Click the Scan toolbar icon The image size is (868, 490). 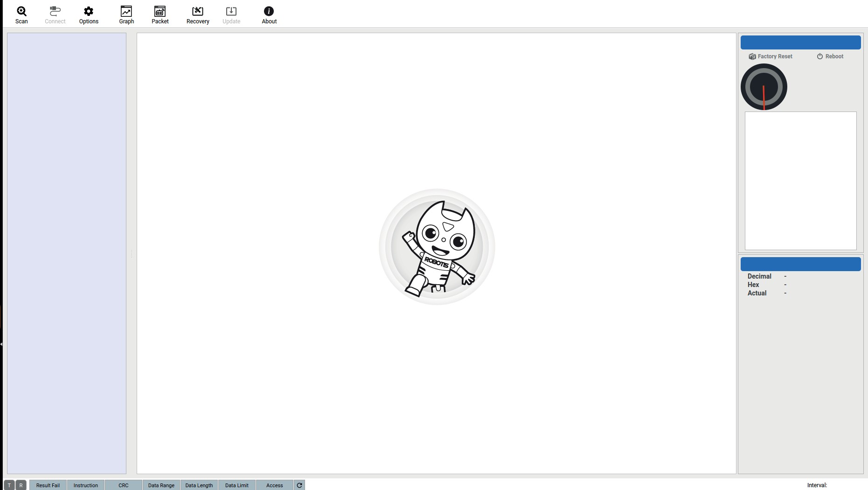(x=21, y=14)
